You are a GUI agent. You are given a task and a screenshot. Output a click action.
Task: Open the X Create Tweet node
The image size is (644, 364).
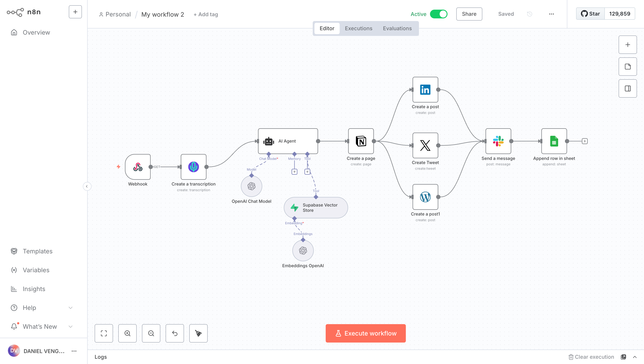click(x=425, y=145)
